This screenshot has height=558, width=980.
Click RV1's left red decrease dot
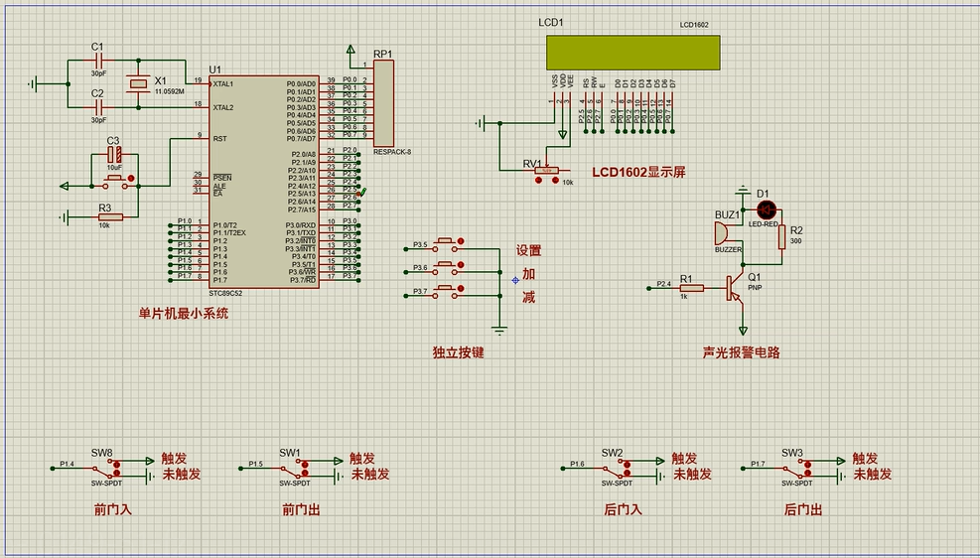[x=539, y=181]
